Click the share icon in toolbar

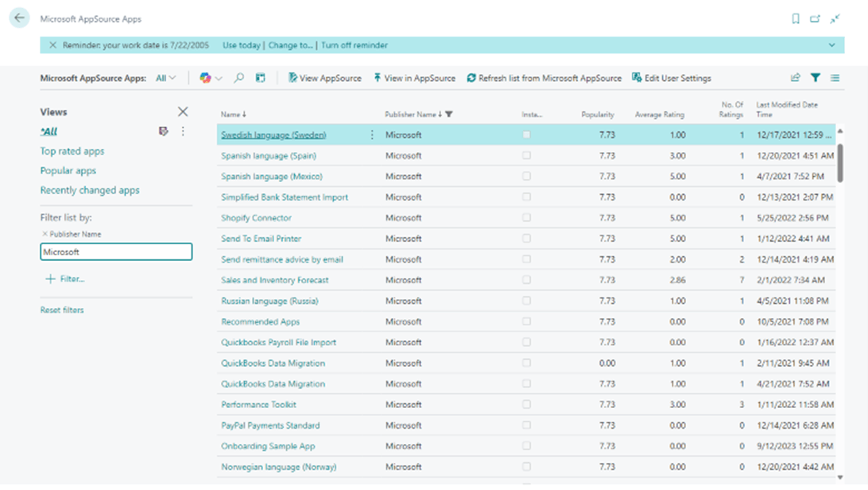click(x=796, y=78)
